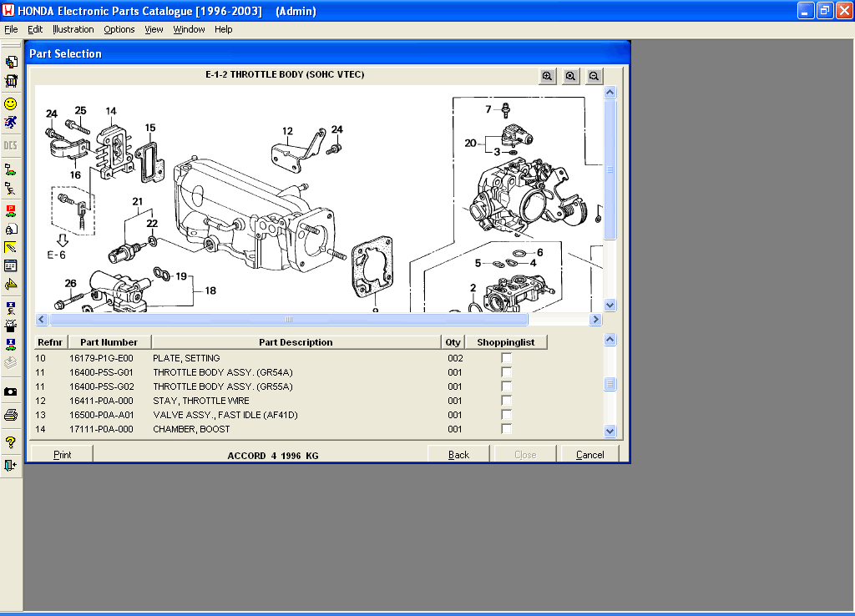Click part number 17111-P0A-000
The height and width of the screenshot is (616, 855).
tap(101, 429)
